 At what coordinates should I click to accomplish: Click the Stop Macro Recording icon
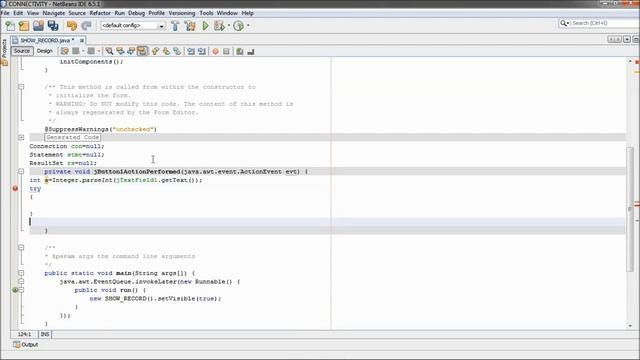click(x=226, y=51)
